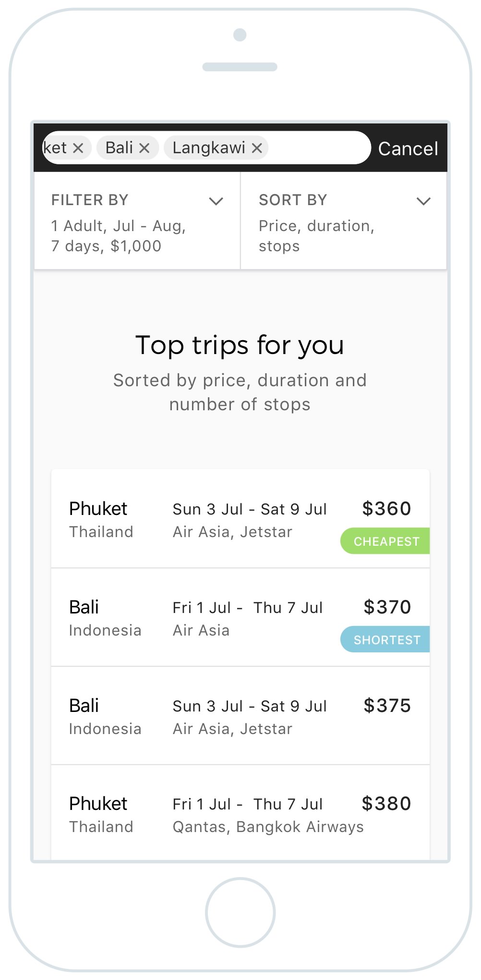Open Sort By price, duration, stops
The height and width of the screenshot is (980, 481).
[x=317, y=236]
